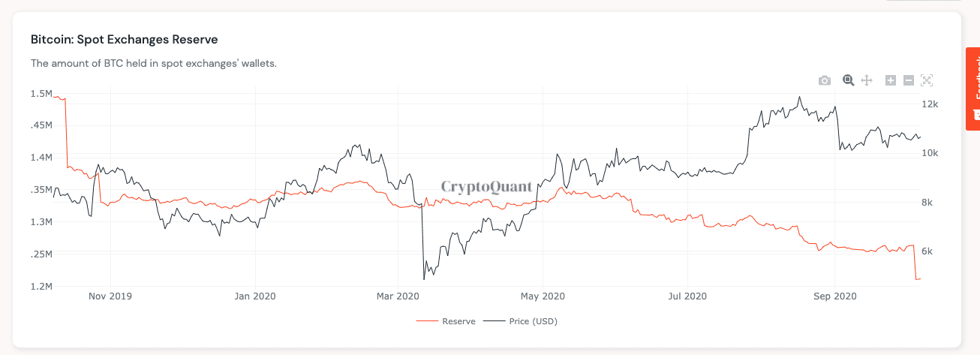
Task: Click the orange Reserve legend line swatch
Action: (427, 321)
